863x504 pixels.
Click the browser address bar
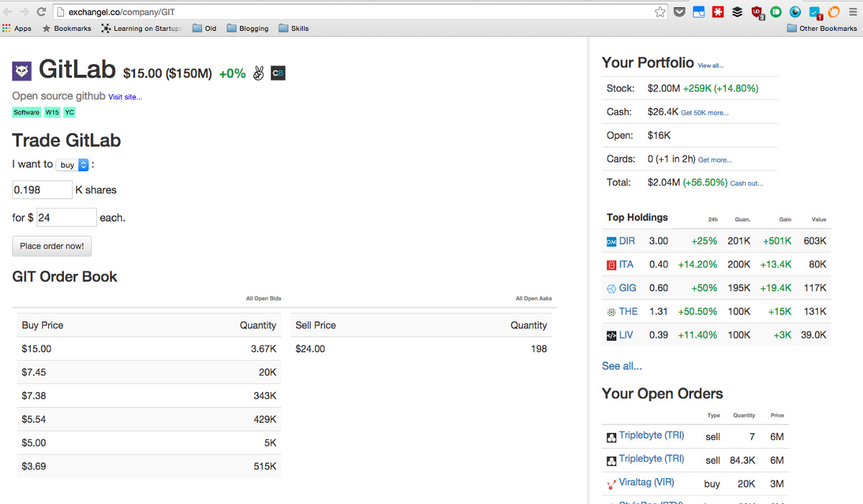point(360,12)
